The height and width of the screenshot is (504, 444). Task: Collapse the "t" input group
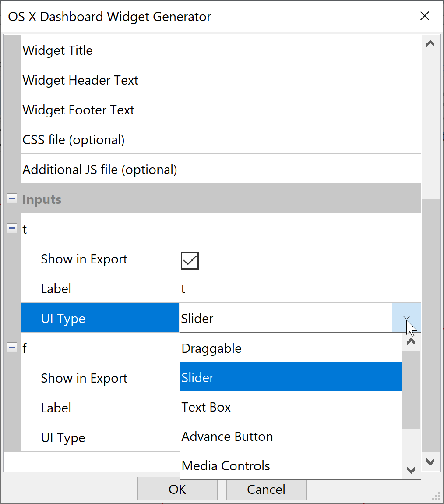12,228
